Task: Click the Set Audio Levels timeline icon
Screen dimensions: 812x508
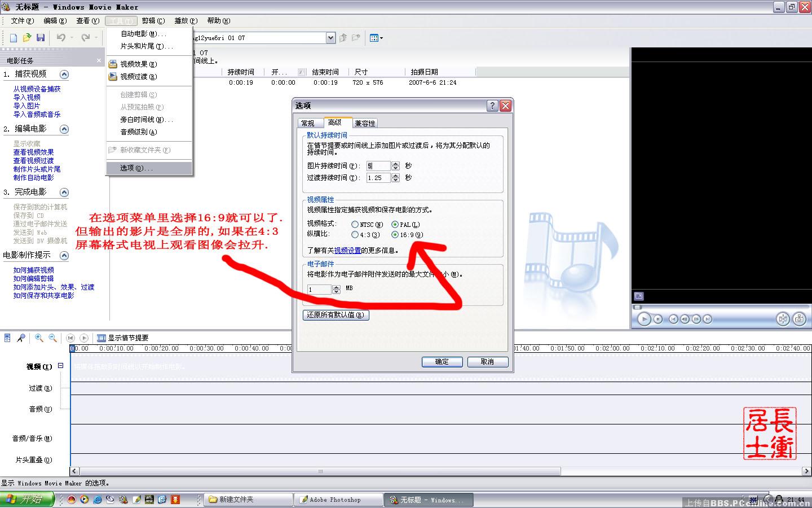Action: 7,338
